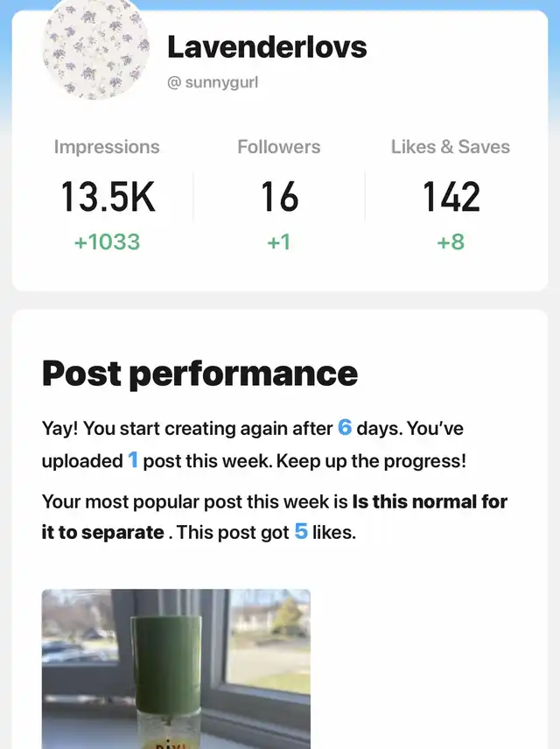Open the Likes & Saves label

451,147
